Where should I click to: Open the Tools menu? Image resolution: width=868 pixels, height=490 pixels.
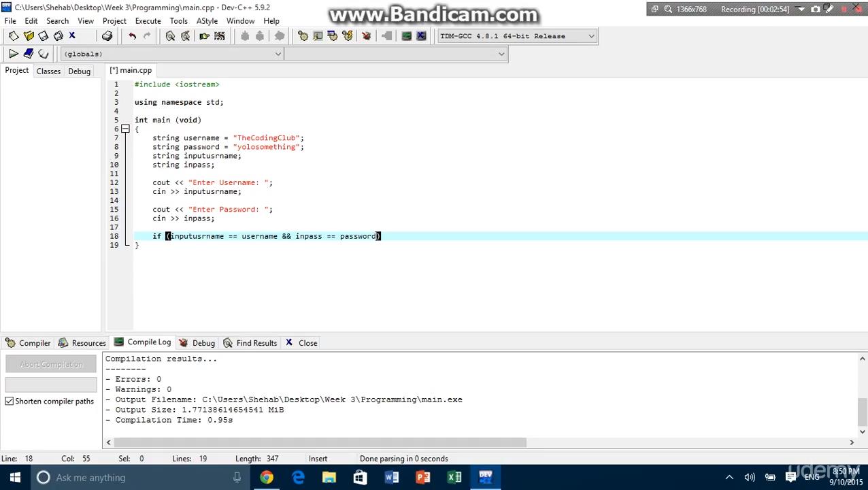(x=179, y=21)
